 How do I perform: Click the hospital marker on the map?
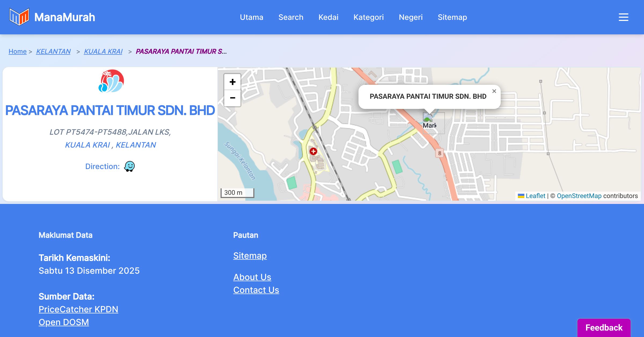(313, 151)
